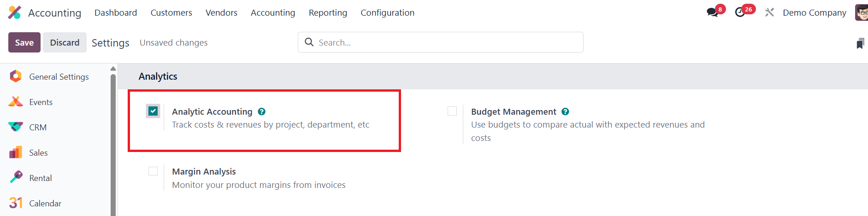This screenshot has height=216, width=868.
Task: Open the Configuration menu
Action: click(x=387, y=12)
